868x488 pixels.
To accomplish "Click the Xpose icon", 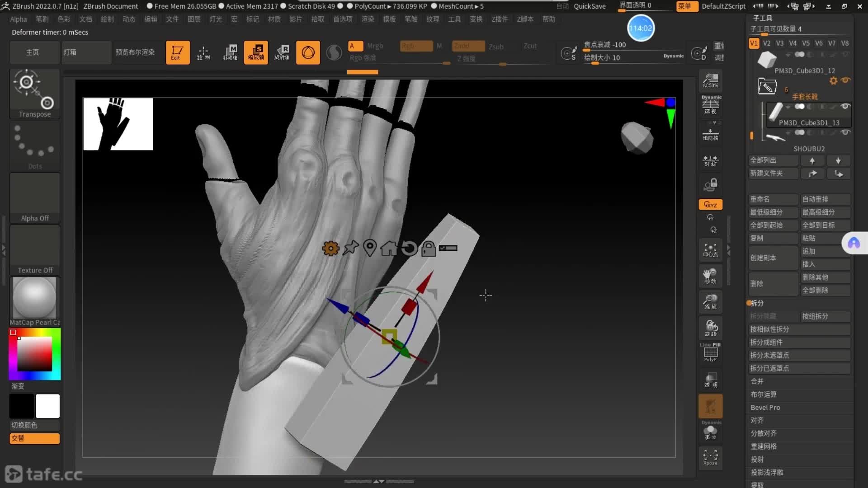I will click(x=711, y=457).
